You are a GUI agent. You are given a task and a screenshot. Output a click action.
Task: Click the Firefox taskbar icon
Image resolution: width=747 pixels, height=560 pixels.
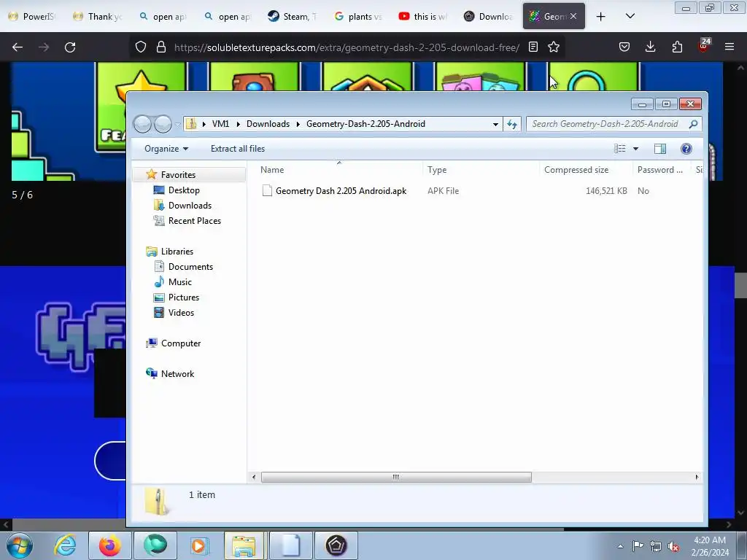click(109, 545)
